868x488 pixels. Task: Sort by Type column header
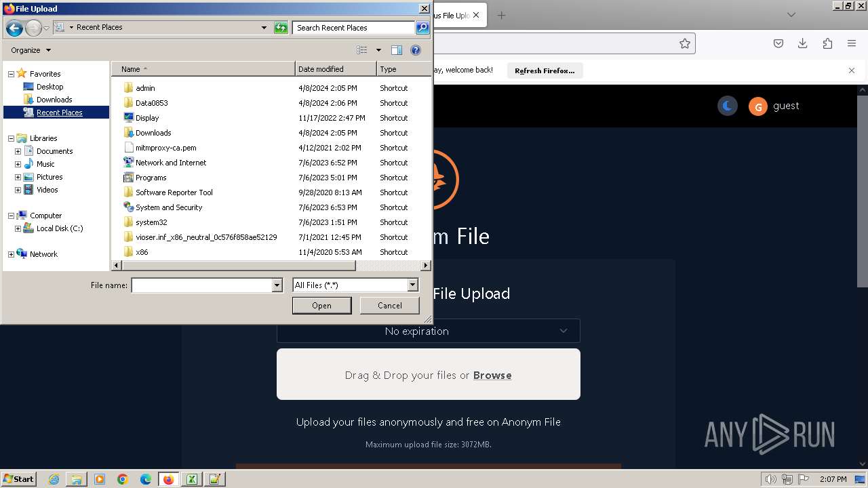tap(403, 69)
